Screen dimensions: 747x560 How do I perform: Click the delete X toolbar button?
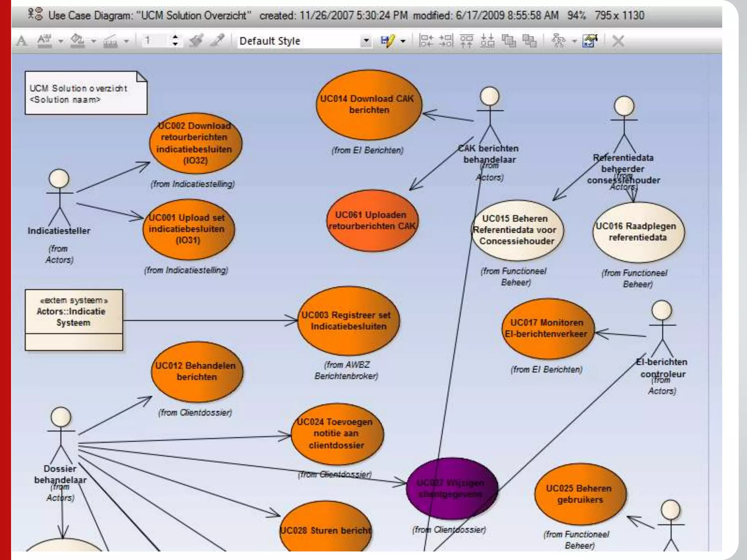pyautogui.click(x=618, y=40)
